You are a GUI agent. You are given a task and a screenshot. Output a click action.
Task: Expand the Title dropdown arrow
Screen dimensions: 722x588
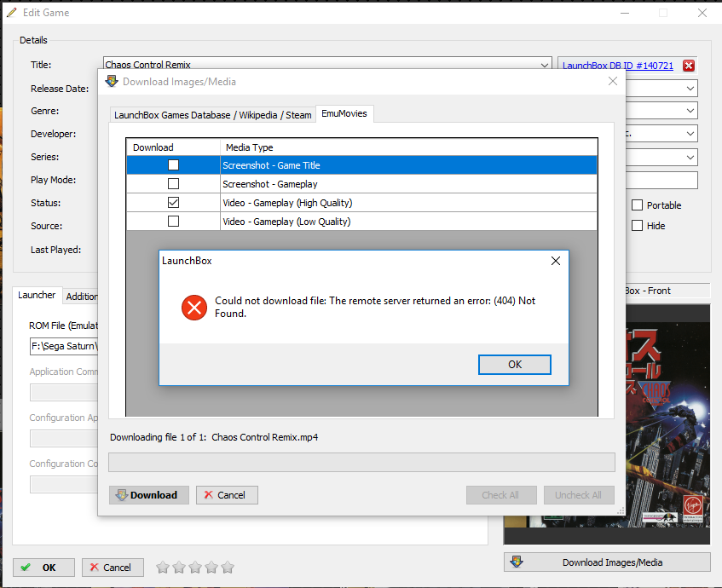544,65
